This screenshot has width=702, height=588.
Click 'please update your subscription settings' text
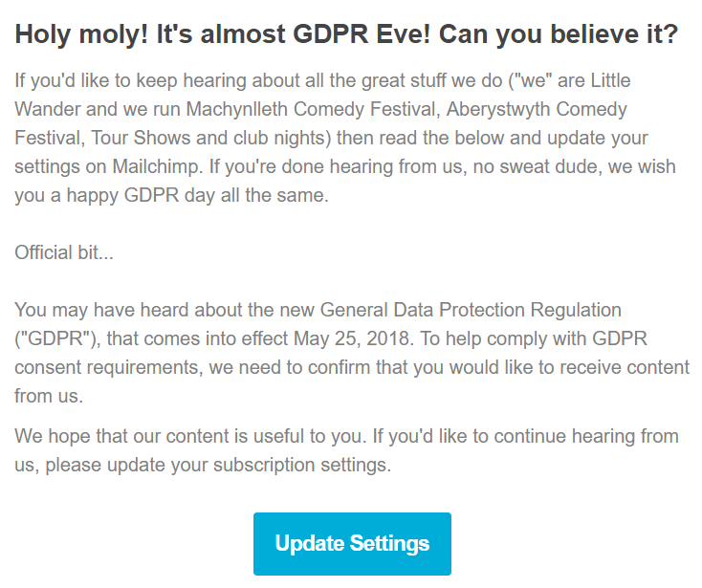[x=218, y=465]
